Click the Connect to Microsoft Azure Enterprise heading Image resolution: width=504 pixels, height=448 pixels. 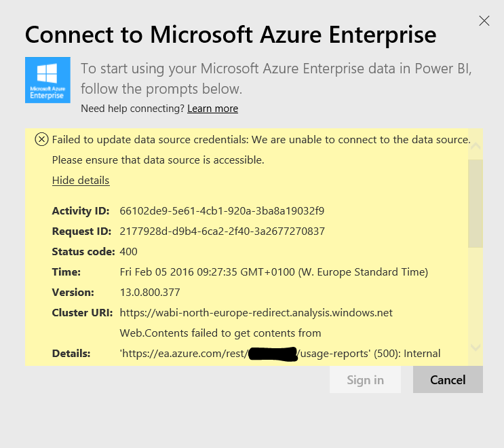(230, 34)
